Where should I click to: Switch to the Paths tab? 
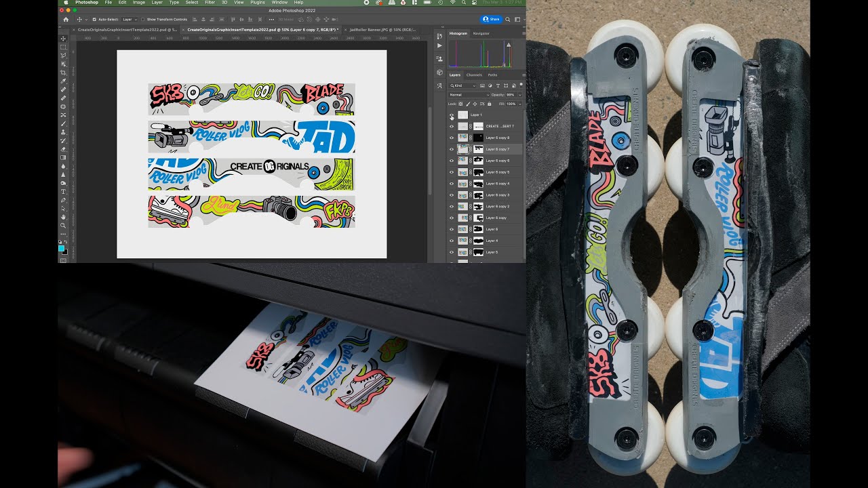[492, 75]
